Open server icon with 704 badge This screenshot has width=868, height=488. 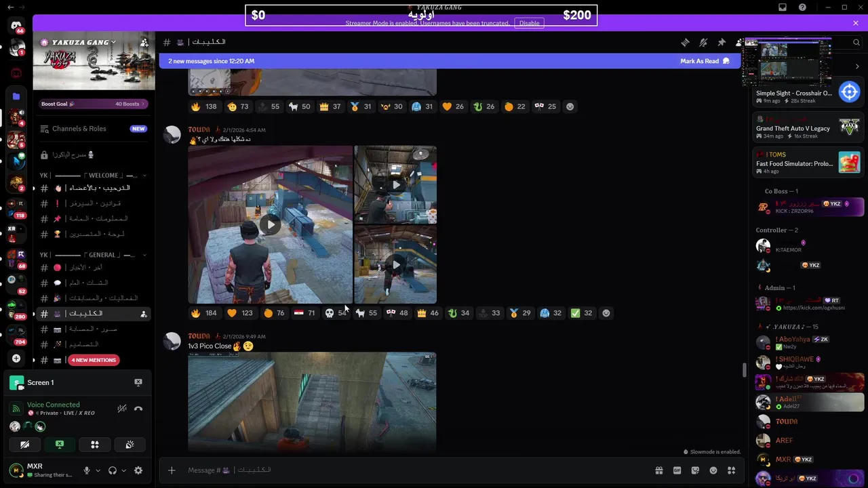(x=16, y=334)
